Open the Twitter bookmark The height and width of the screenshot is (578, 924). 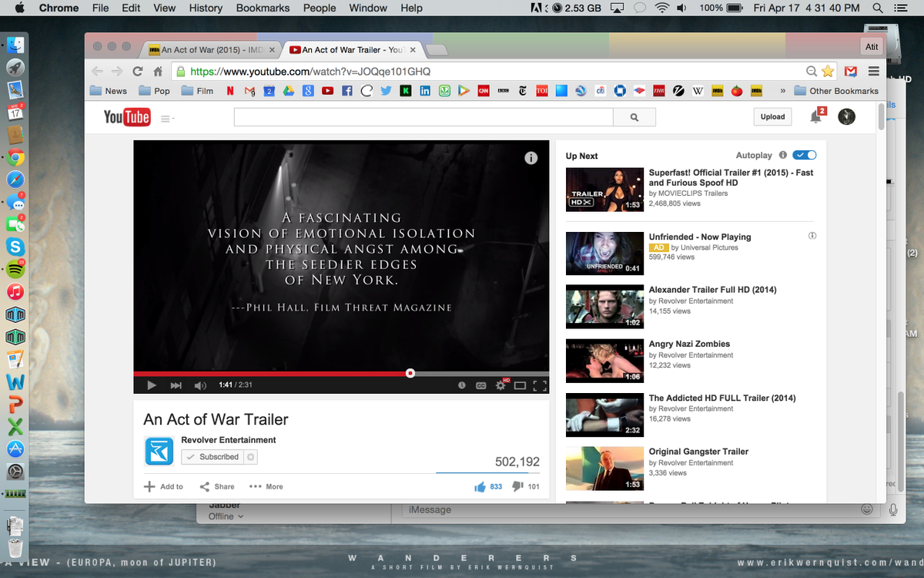386,91
